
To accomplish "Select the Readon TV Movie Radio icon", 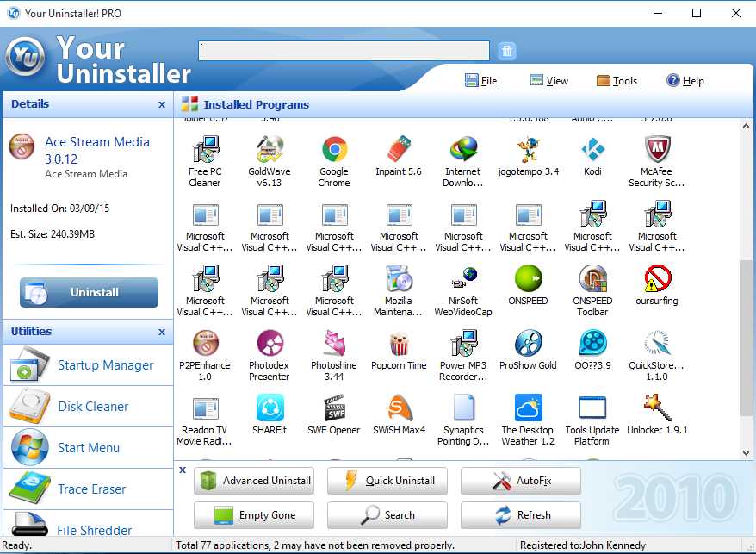I will [206, 408].
